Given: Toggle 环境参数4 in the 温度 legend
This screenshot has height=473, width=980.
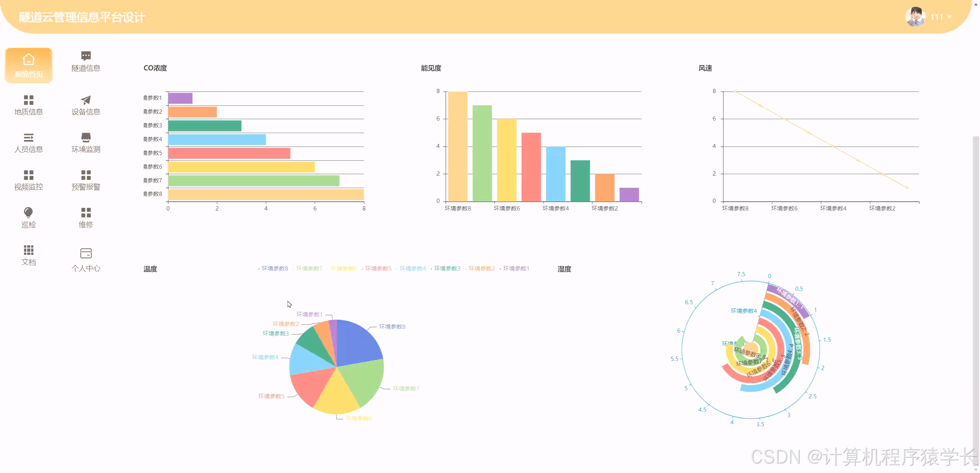Looking at the screenshot, I should [411, 269].
